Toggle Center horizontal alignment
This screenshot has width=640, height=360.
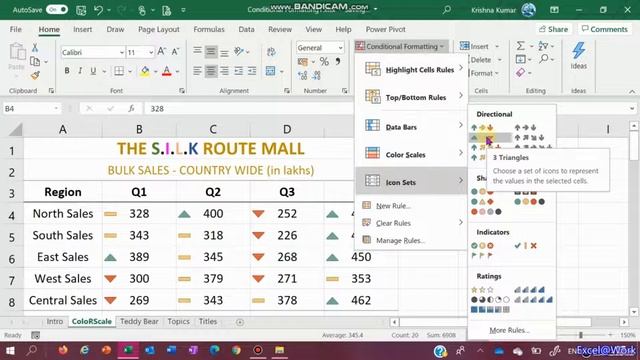point(211,71)
